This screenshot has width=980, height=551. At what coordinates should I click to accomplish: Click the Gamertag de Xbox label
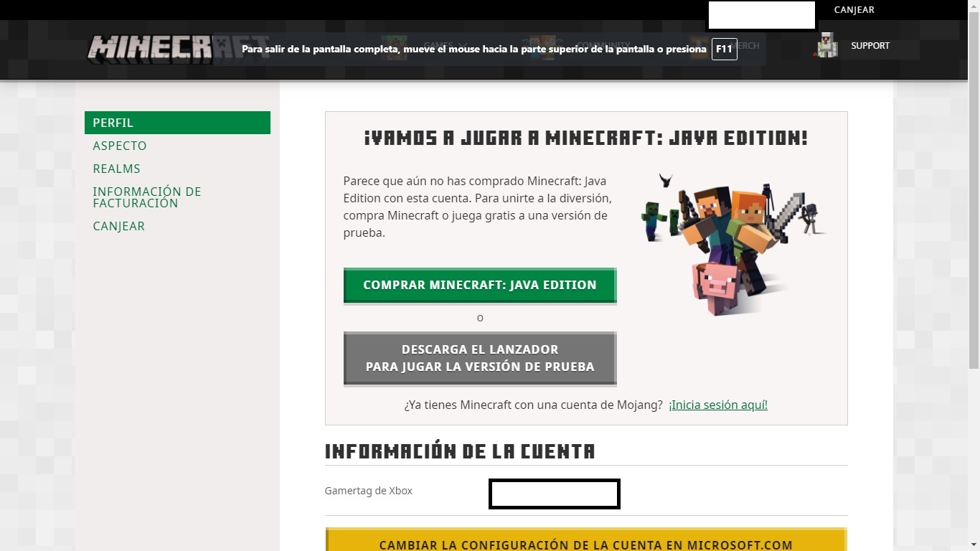(x=369, y=491)
